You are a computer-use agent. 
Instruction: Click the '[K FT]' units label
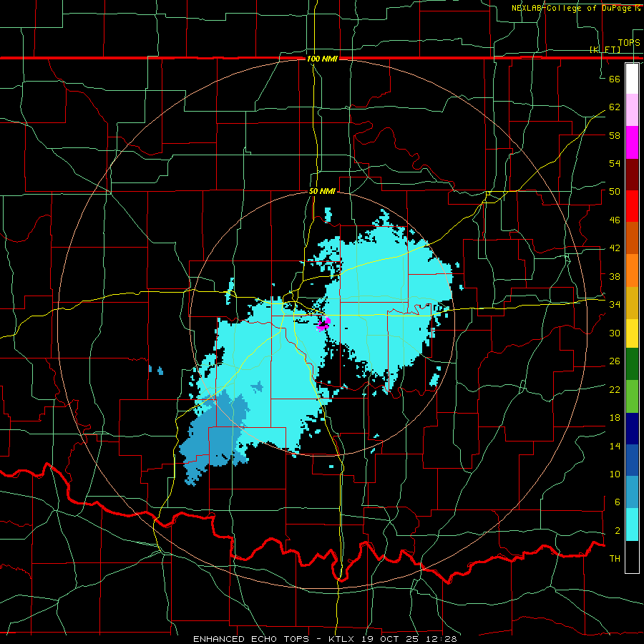[x=605, y=49]
